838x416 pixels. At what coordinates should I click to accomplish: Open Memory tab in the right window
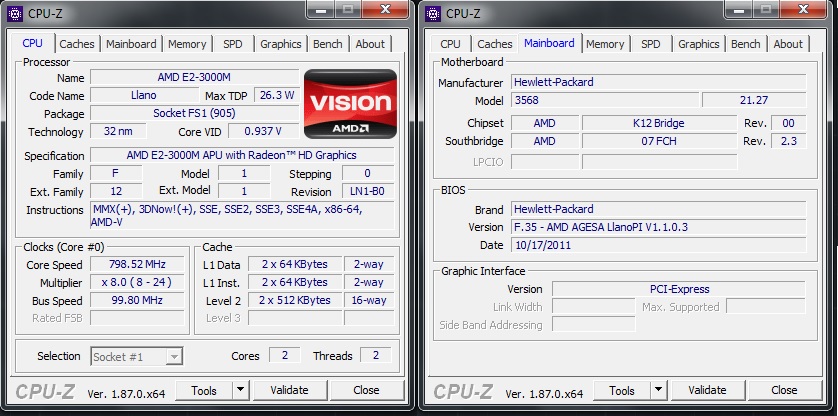click(x=605, y=44)
